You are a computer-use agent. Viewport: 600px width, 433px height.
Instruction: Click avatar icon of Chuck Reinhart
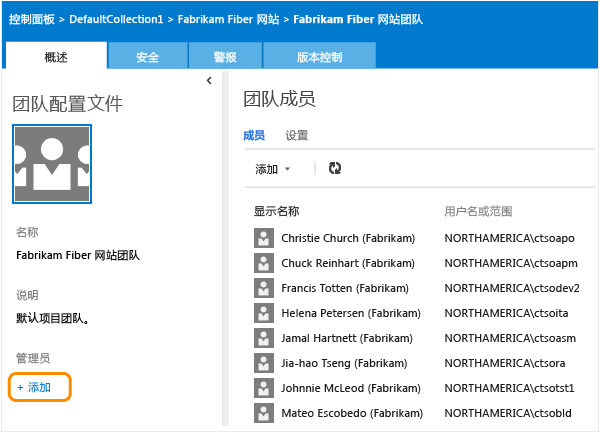pyautogui.click(x=264, y=263)
